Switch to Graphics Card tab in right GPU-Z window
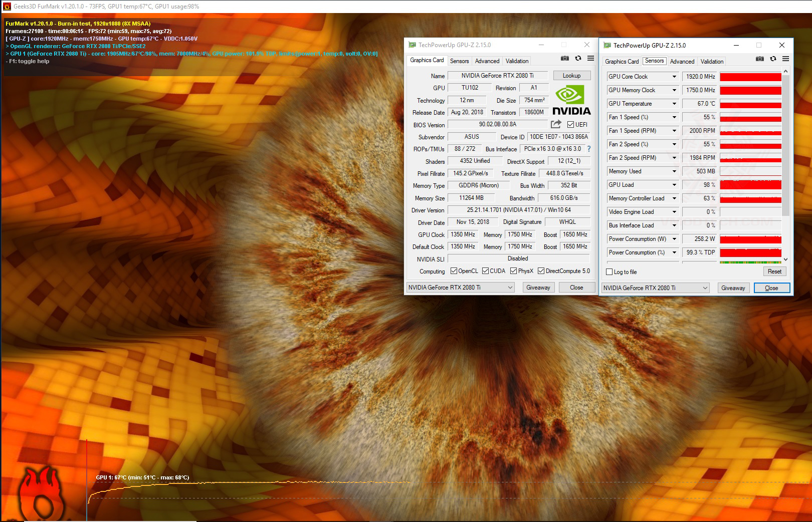This screenshot has height=522, width=812. (622, 62)
